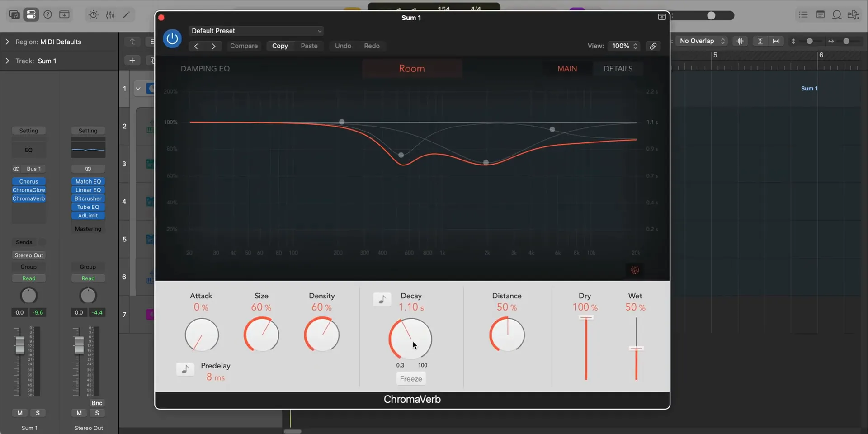Image resolution: width=868 pixels, height=434 pixels.
Task: Click the Toolbar download tray icon
Action: [x=64, y=14]
